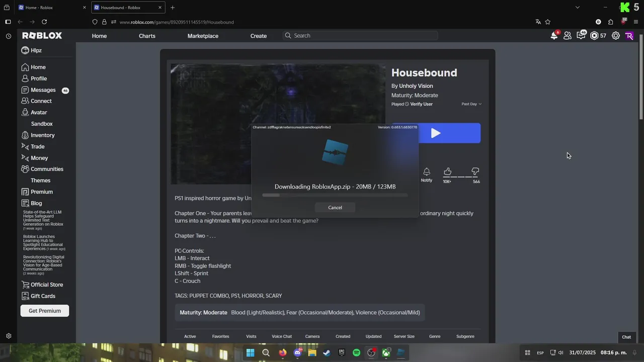
Task: Expand the Past Day dropdown
Action: pyautogui.click(x=471, y=104)
